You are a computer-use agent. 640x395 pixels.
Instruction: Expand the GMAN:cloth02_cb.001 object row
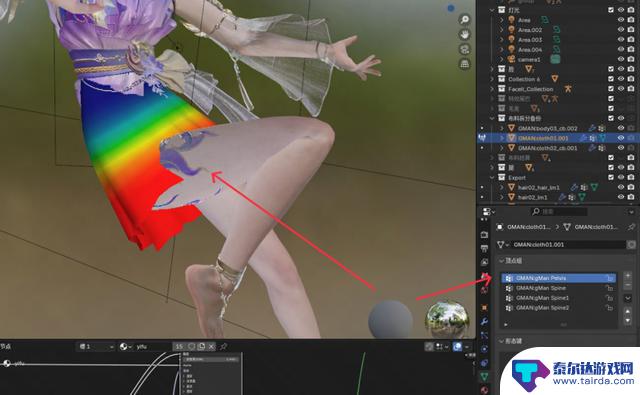[502, 148]
